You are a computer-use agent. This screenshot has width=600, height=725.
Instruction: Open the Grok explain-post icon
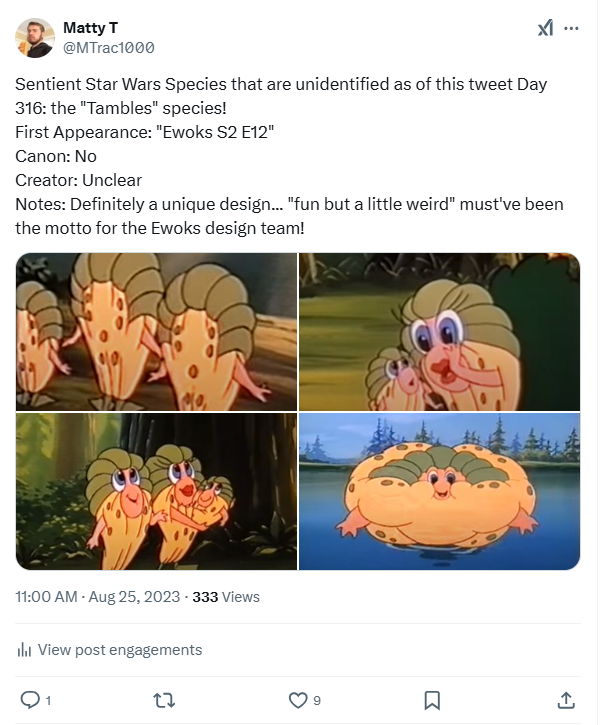click(x=545, y=29)
